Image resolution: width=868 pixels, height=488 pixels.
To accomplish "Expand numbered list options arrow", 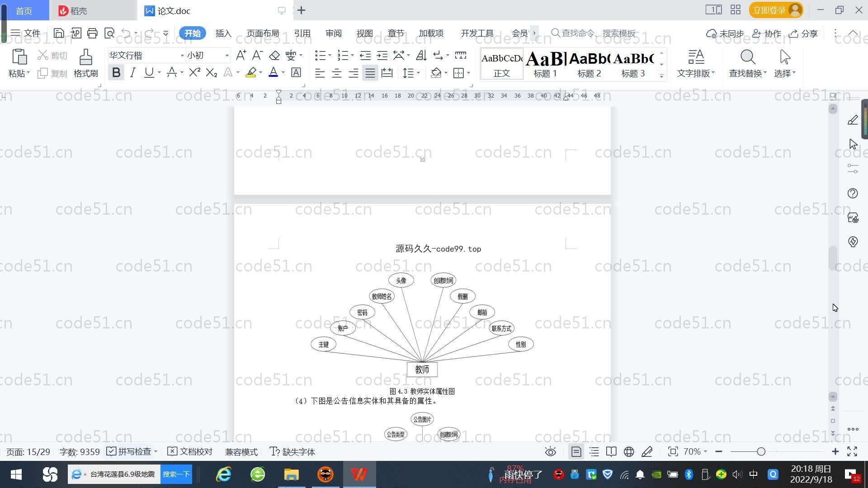I will coord(352,56).
